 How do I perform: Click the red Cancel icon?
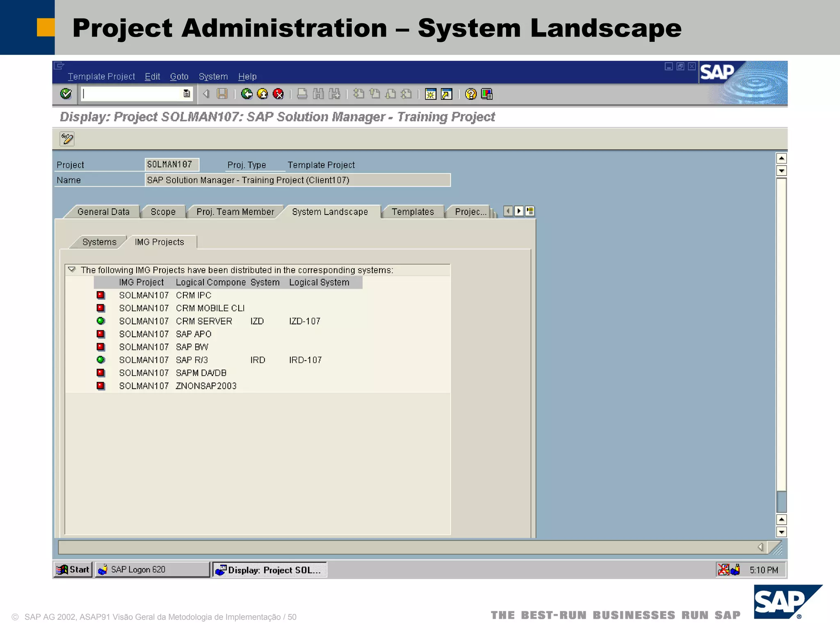278,94
